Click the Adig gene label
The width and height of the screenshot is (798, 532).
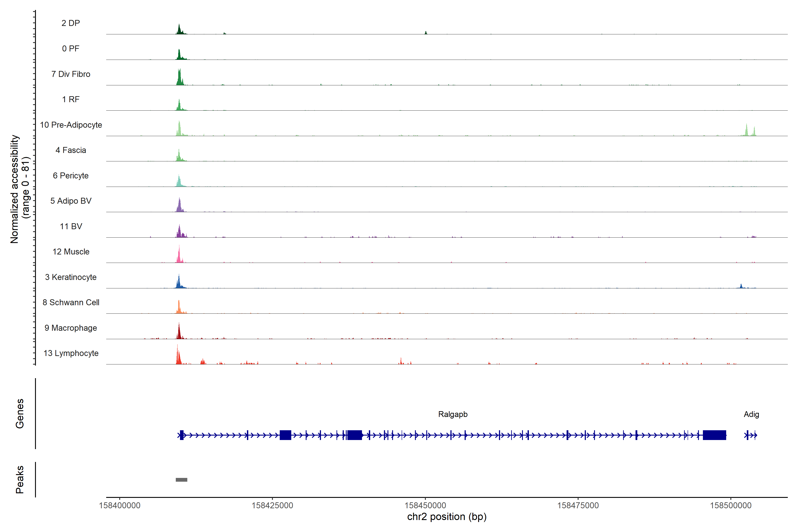pos(751,414)
